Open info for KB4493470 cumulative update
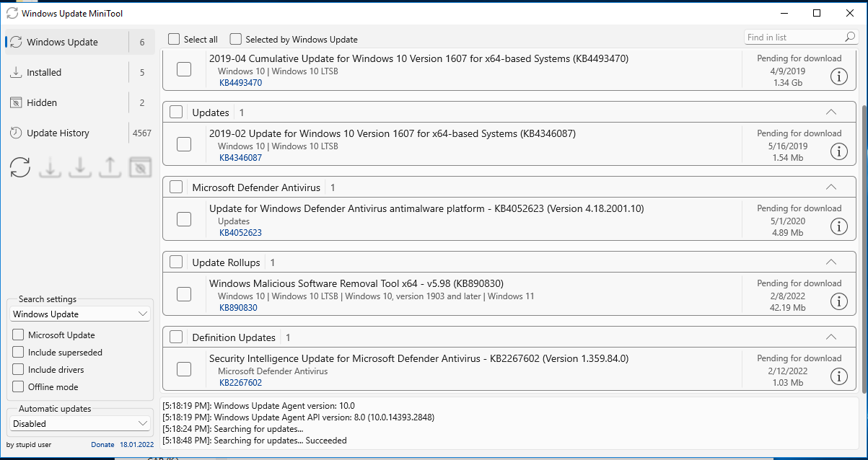 point(838,76)
